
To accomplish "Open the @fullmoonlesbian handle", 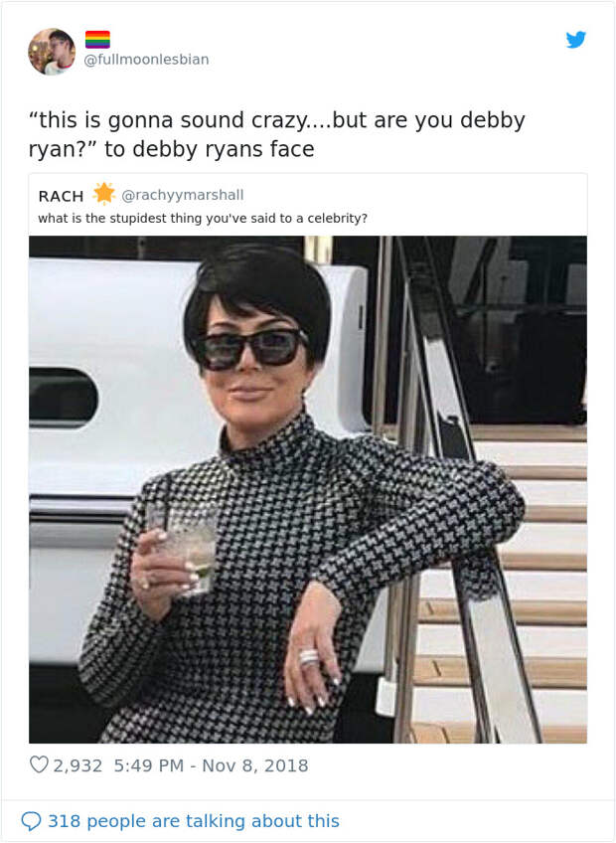I will (x=146, y=59).
